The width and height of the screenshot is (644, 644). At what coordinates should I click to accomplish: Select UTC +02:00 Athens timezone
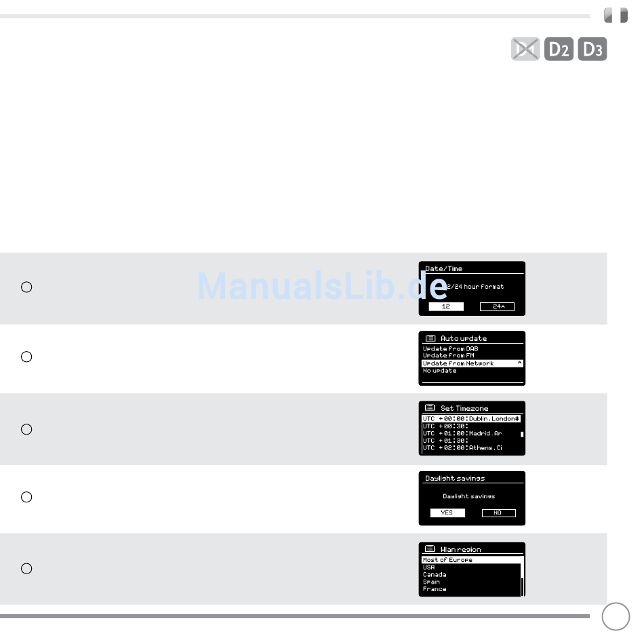[x=462, y=447]
